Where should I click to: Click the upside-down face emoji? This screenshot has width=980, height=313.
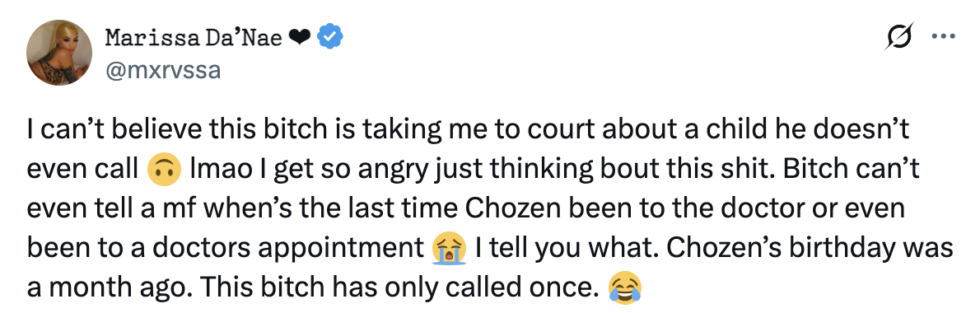(x=164, y=170)
